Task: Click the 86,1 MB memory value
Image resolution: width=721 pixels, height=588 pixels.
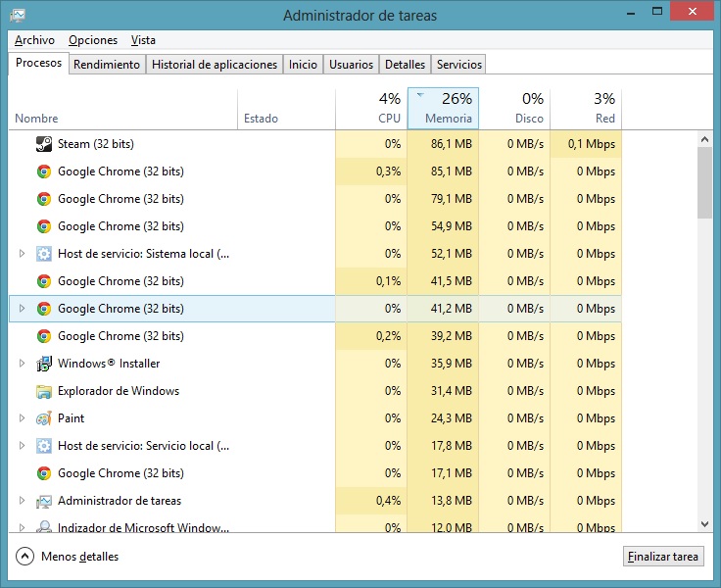Action: [451, 144]
